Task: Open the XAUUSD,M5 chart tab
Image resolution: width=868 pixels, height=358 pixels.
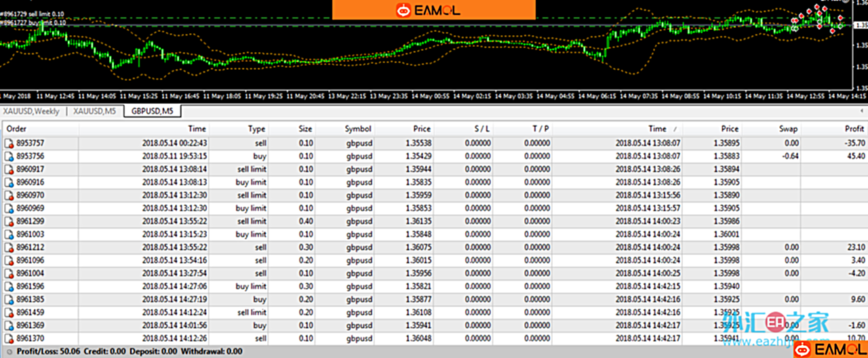Action: (94, 111)
